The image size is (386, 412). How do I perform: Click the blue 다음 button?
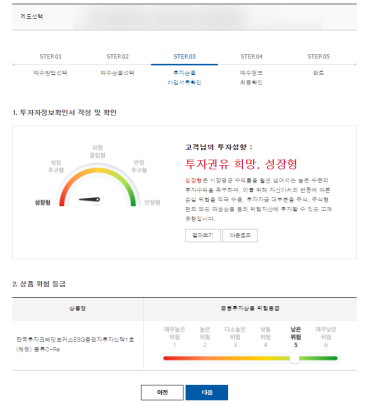click(207, 392)
